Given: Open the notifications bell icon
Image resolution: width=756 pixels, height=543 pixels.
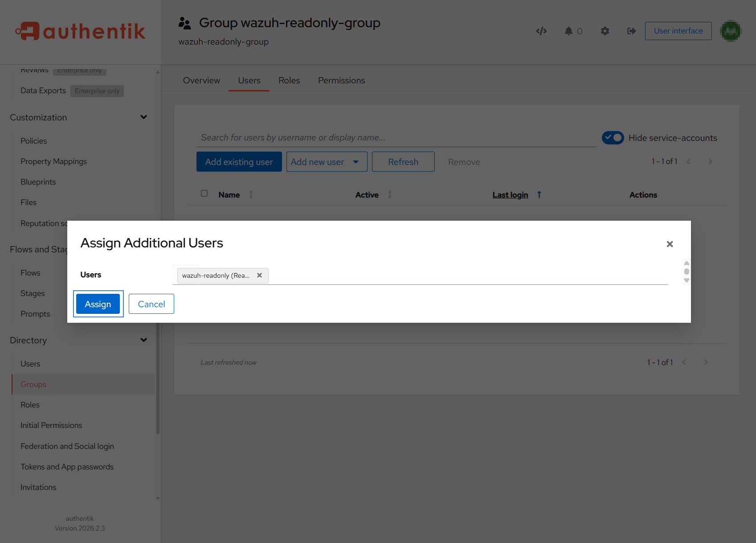Looking at the screenshot, I should coord(568,31).
